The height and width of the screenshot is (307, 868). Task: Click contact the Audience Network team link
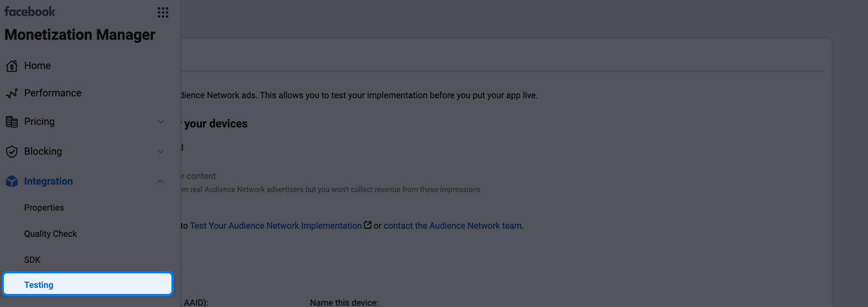pos(452,225)
